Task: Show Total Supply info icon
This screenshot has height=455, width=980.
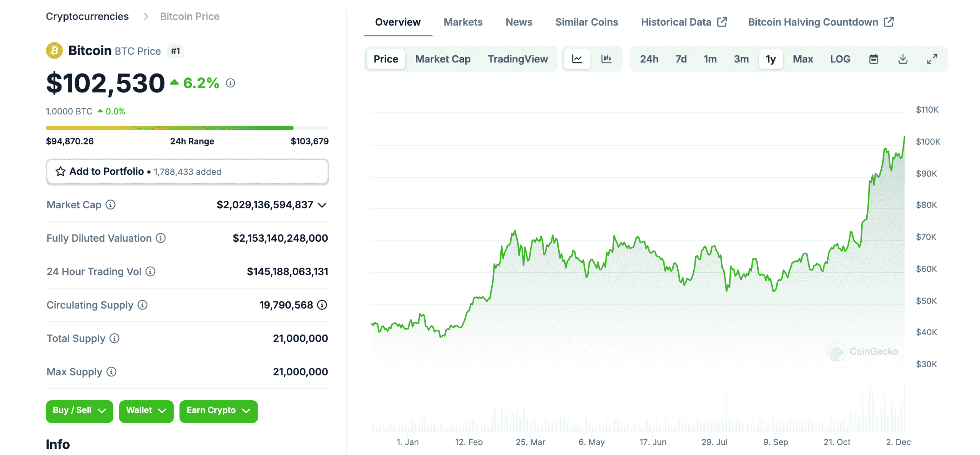Action: (114, 338)
